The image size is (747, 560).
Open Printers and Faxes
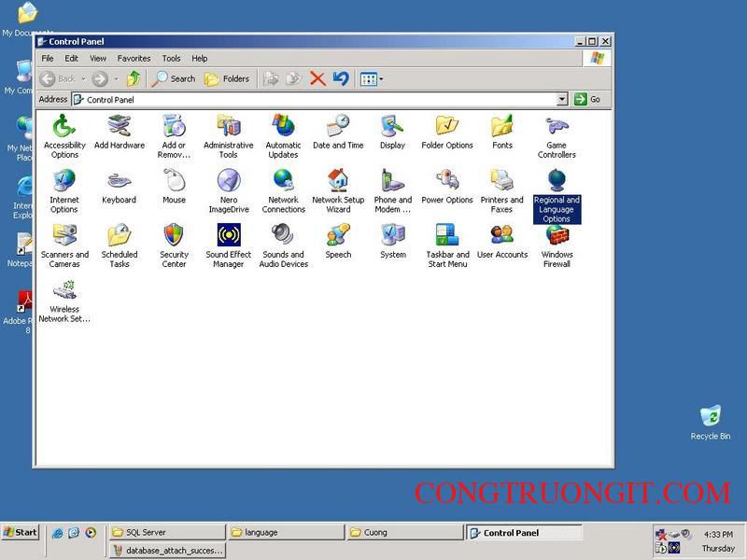[502, 190]
